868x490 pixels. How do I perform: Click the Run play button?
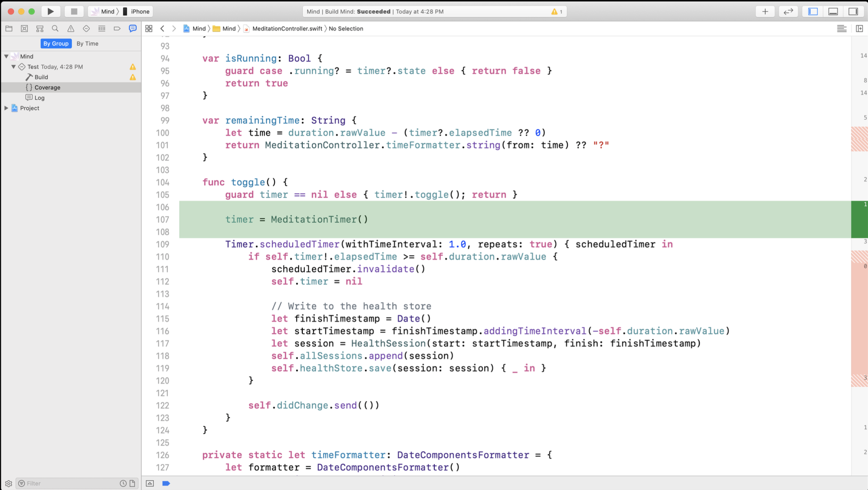coord(51,11)
